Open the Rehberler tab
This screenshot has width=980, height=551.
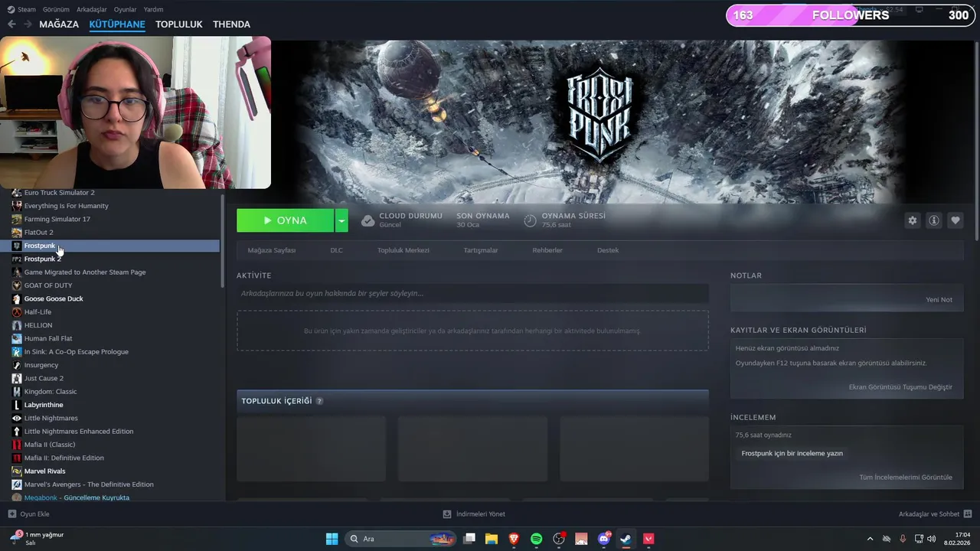547,250
